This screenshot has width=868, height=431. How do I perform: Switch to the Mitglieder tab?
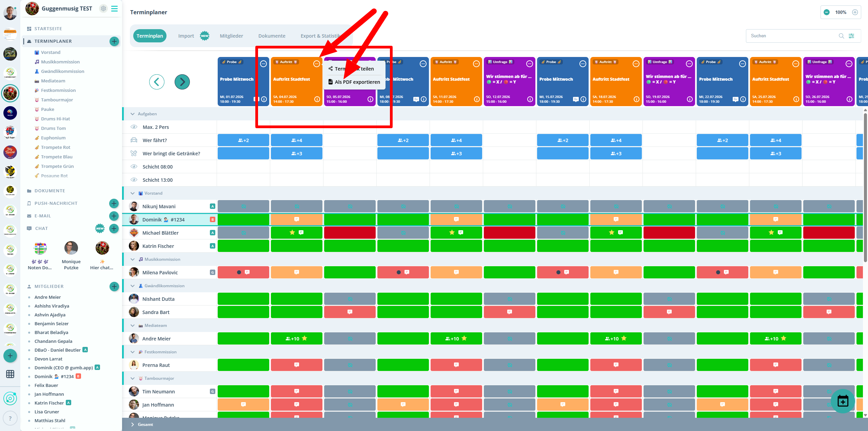pyautogui.click(x=231, y=36)
